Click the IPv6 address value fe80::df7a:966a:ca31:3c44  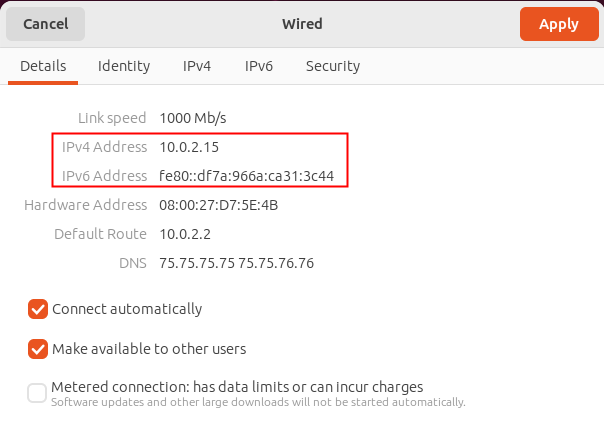tap(246, 176)
